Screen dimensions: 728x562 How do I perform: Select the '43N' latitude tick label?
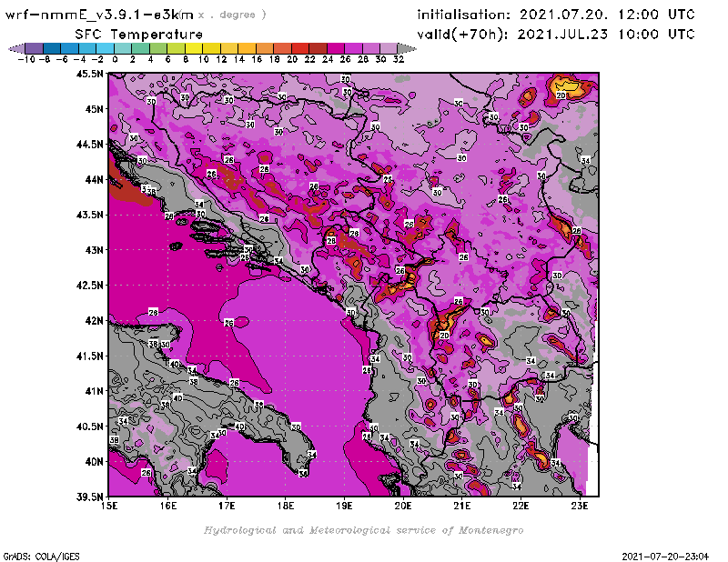pos(95,250)
